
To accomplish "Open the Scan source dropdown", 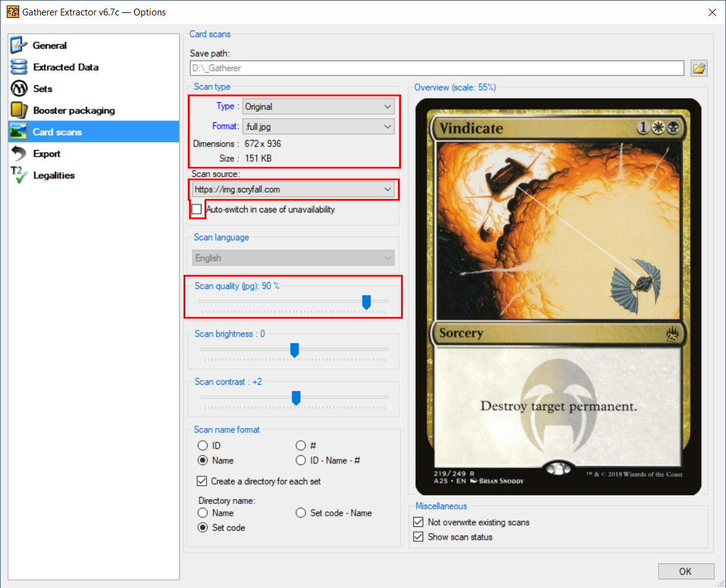I will [293, 190].
